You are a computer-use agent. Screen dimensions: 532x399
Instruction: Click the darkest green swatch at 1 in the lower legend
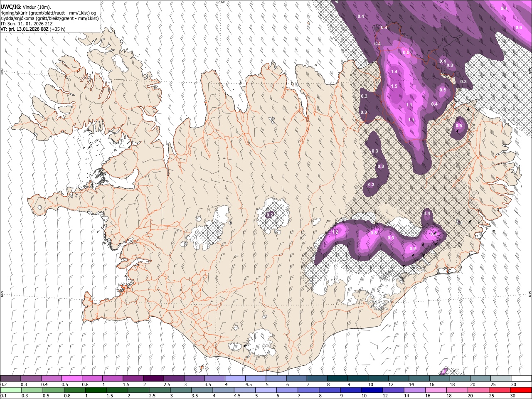96,390
